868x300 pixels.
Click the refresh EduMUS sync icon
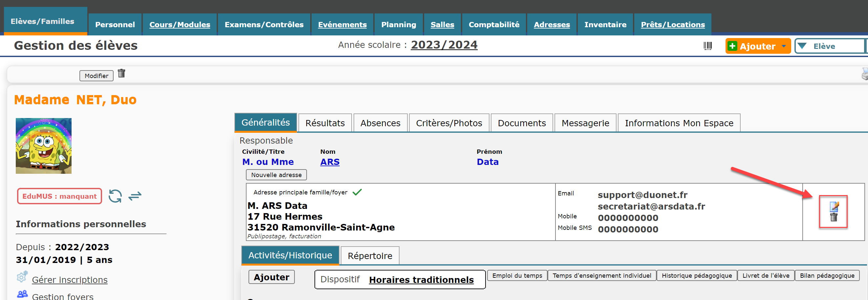(115, 196)
